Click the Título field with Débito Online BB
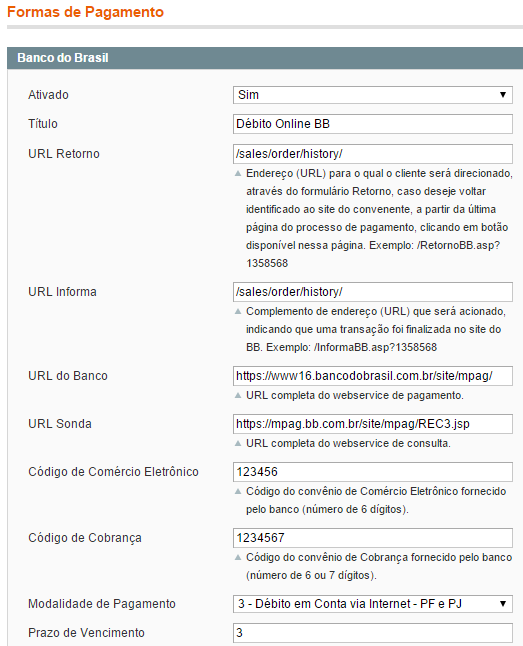 tap(373, 124)
